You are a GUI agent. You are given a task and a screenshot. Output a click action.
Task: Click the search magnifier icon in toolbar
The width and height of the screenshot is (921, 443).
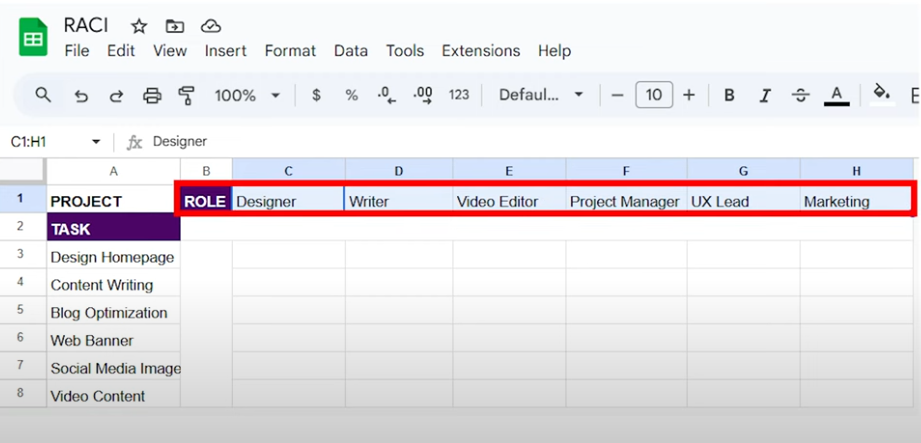(43, 95)
